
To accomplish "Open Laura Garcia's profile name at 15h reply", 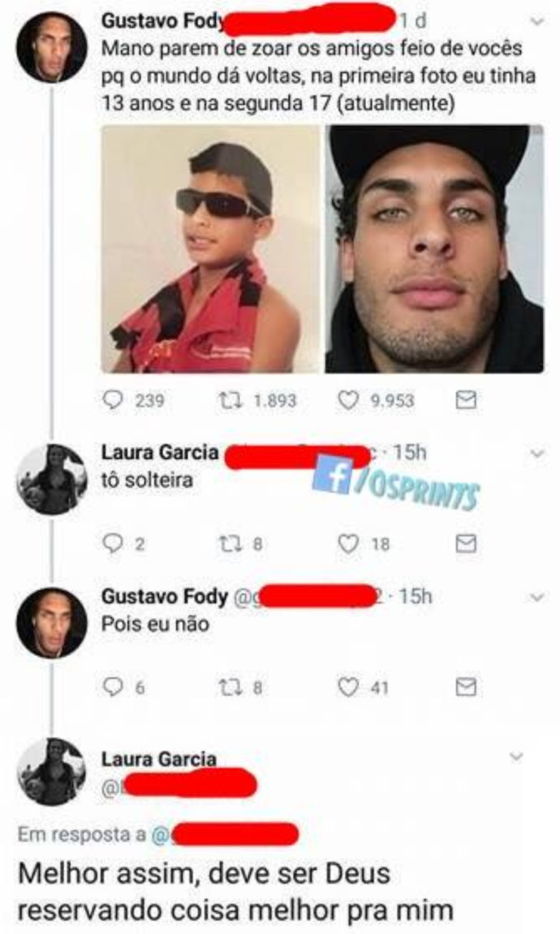I will click(x=160, y=452).
